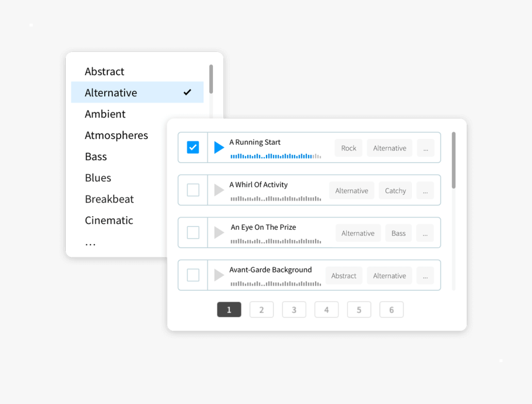Image resolution: width=532 pixels, height=404 pixels.
Task: Play the track A Whirl Of Activity
Action: tap(219, 190)
